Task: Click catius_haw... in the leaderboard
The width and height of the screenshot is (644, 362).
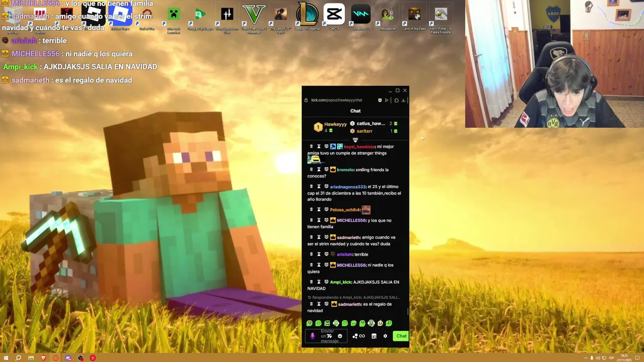Action: (371, 124)
